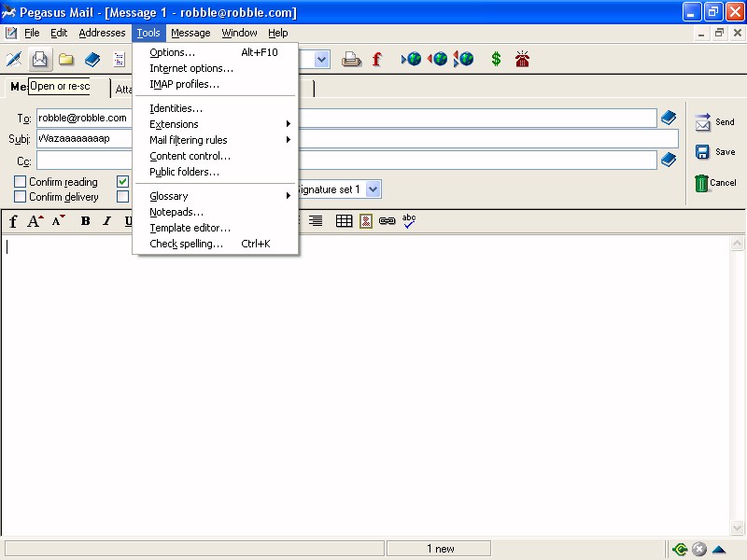
Task: Open the File menu
Action: [32, 33]
